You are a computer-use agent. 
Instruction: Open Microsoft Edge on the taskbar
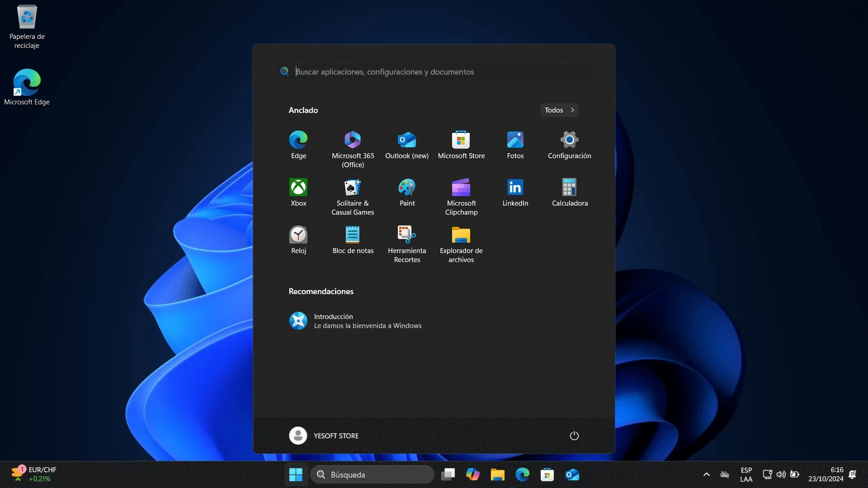pos(523,474)
